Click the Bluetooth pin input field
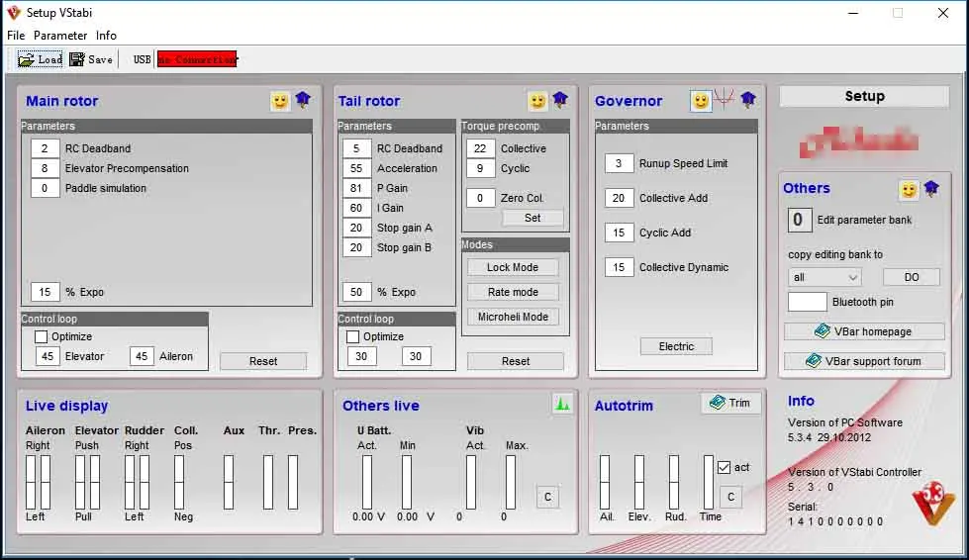 [807, 302]
